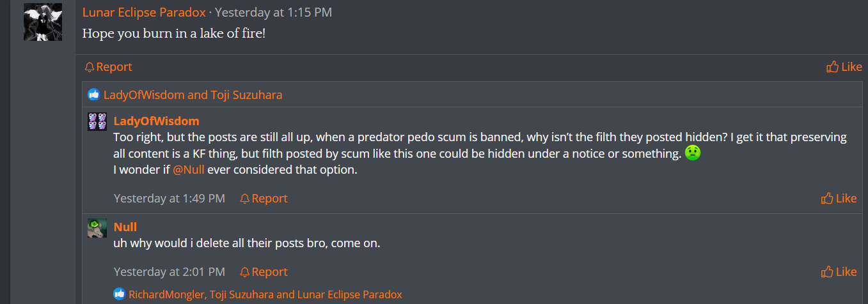Like the main post by Lunar Eclipse Paradox
The image size is (868, 304).
[x=844, y=67]
